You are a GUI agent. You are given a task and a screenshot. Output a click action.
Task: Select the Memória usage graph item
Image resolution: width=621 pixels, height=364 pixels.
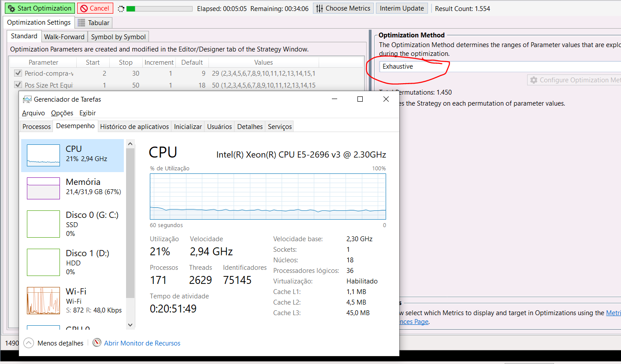(43, 188)
